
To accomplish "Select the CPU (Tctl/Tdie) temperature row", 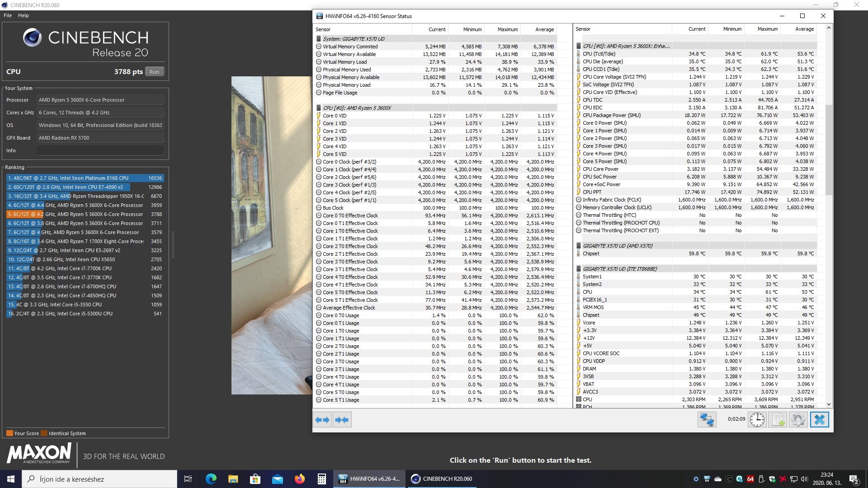I will tap(696, 54).
